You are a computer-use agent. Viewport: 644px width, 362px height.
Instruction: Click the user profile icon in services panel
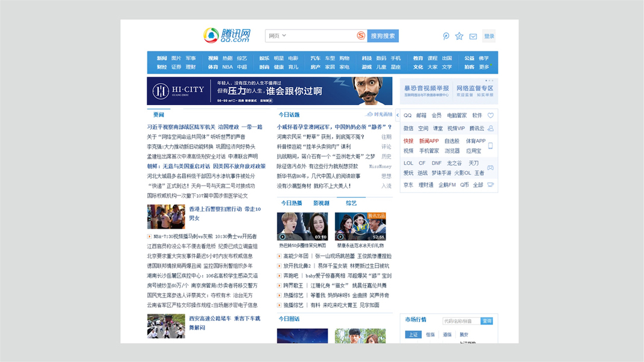[x=490, y=129]
